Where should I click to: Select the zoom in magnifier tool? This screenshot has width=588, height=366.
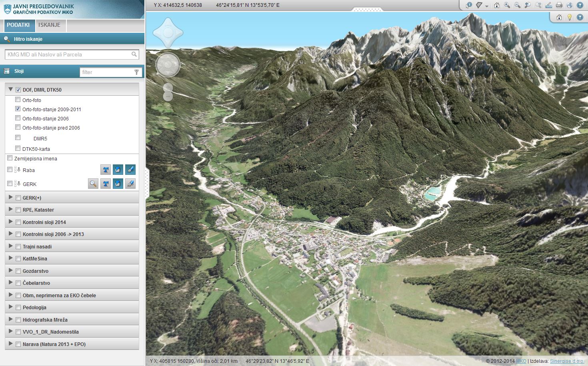(507, 5)
